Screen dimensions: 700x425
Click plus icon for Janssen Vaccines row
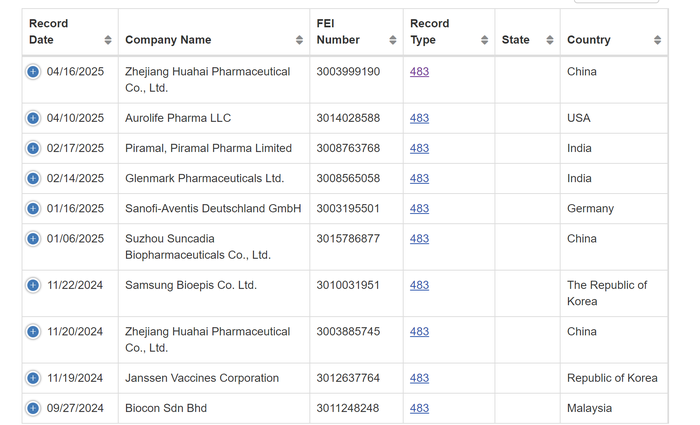click(33, 378)
